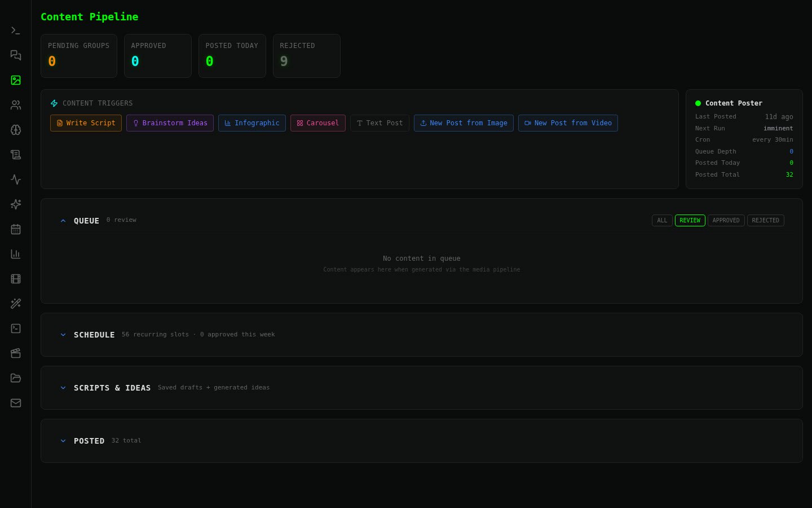Create New Post from Image

pyautogui.click(x=464, y=123)
